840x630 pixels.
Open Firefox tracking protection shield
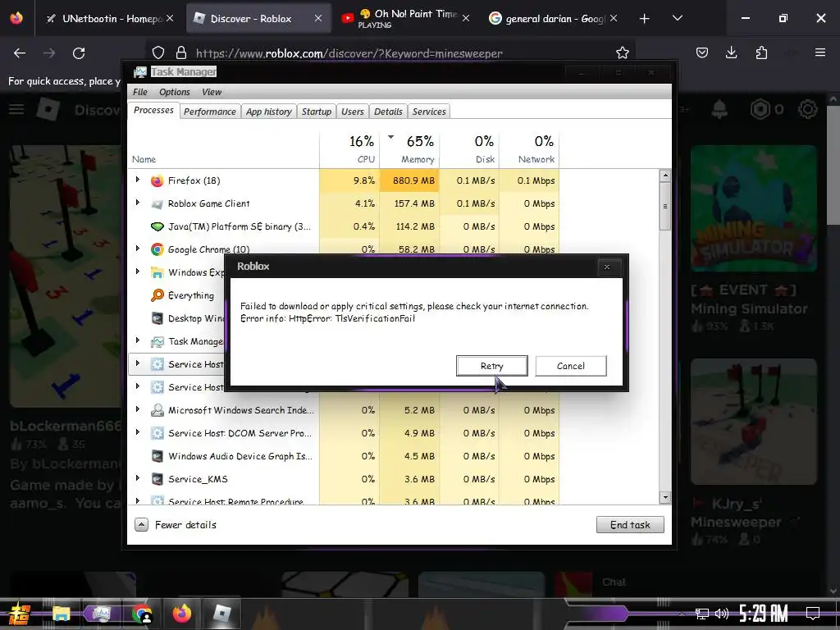point(158,52)
